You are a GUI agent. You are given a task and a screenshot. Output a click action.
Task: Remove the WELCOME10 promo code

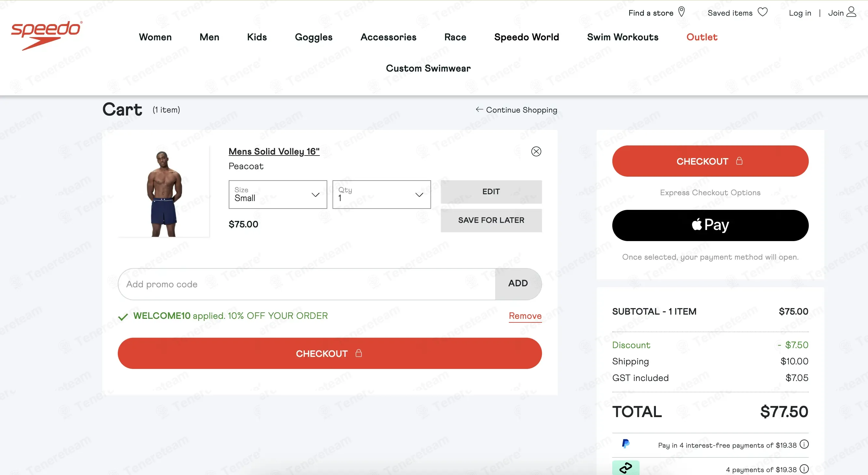[x=525, y=316]
